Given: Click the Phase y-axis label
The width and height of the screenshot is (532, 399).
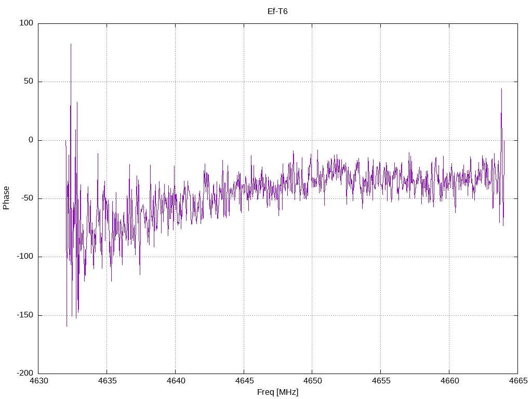Looking at the screenshot, I should tap(6, 198).
